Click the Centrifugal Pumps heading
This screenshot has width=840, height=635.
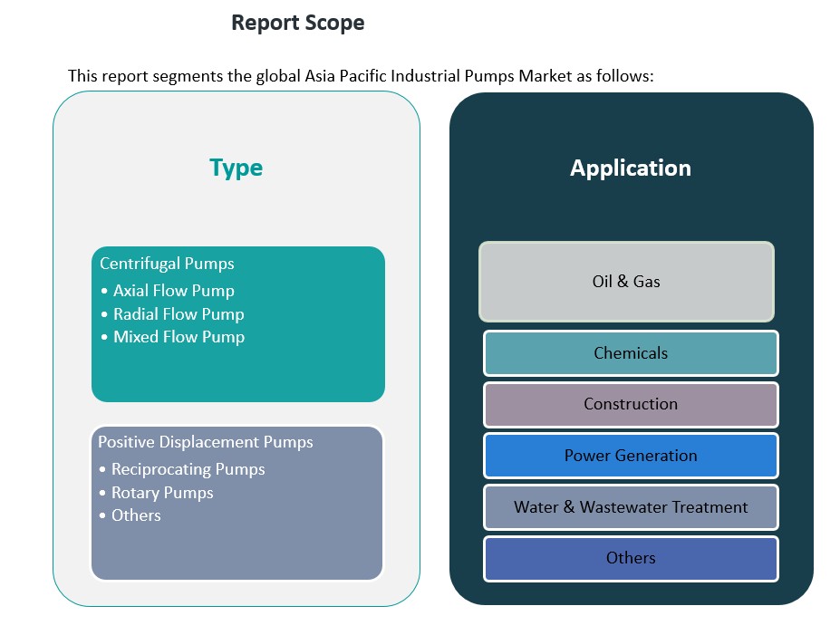pos(167,264)
